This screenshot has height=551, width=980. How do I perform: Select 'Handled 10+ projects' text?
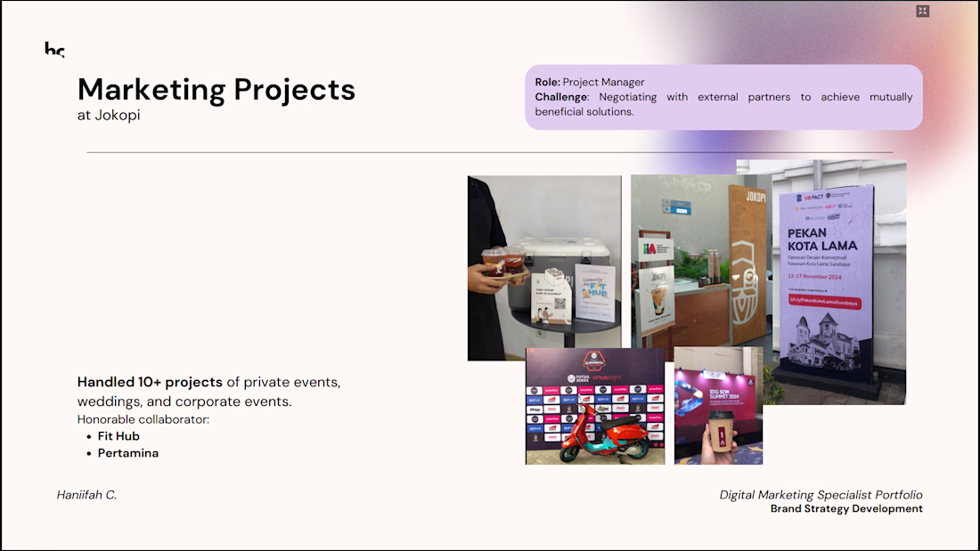point(150,382)
